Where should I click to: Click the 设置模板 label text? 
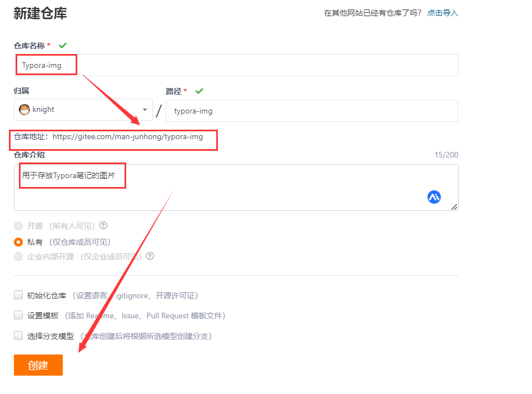point(43,316)
